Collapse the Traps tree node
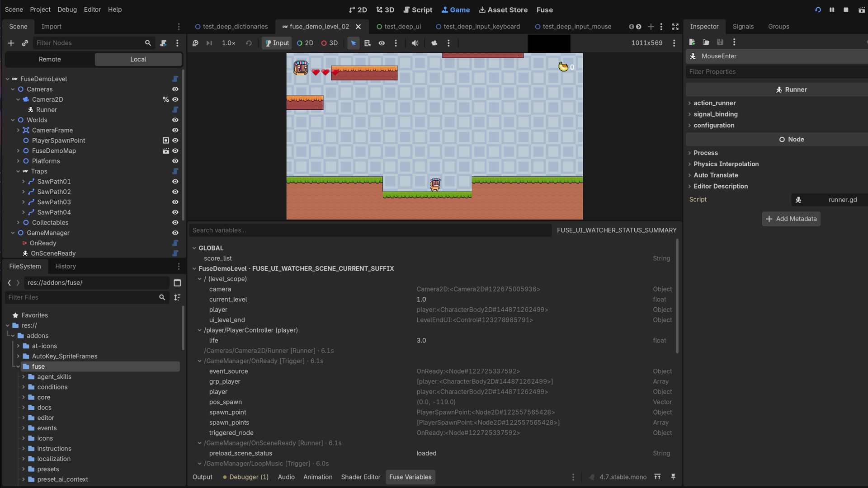 click(18, 171)
